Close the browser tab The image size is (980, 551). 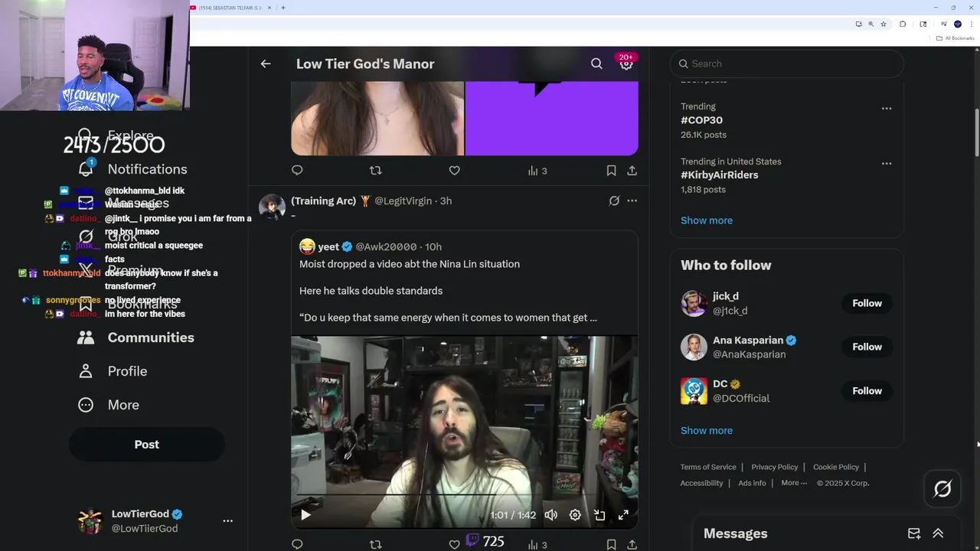269,8
